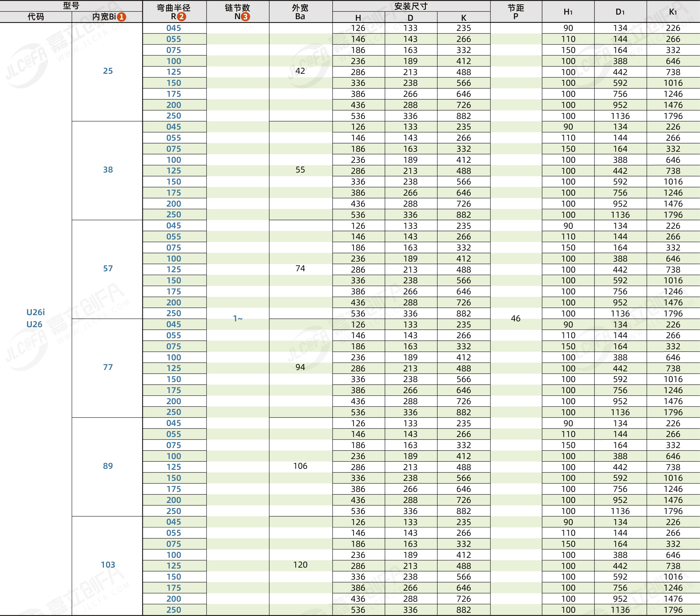The height and width of the screenshot is (616, 700).
Task: Click the orange circled number 2 badge
Action: [181, 17]
